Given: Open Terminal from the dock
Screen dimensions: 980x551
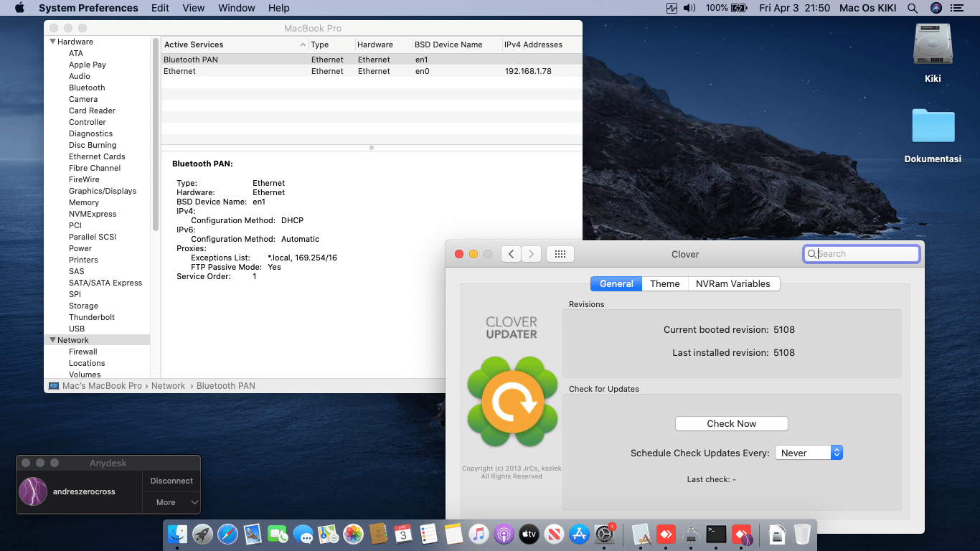Looking at the screenshot, I should (716, 534).
